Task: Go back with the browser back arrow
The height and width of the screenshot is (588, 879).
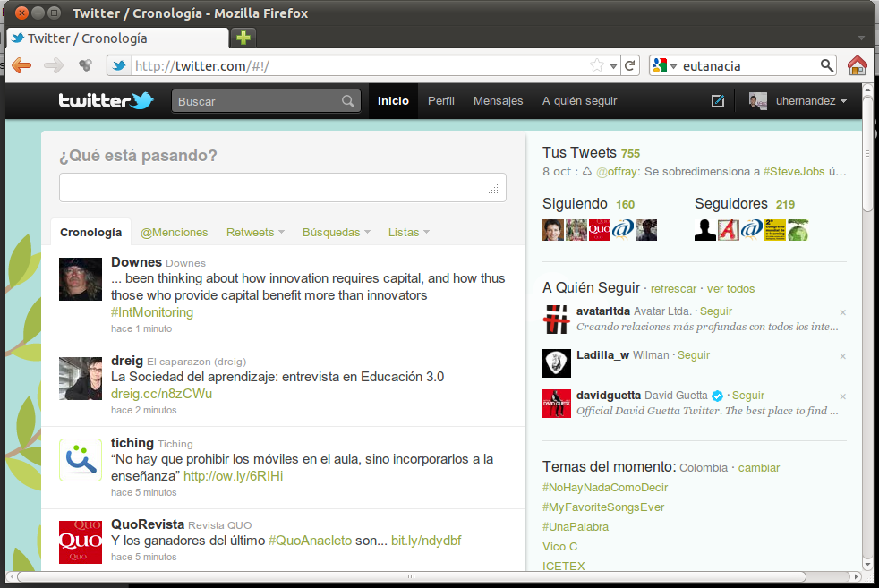Action: 21,65
